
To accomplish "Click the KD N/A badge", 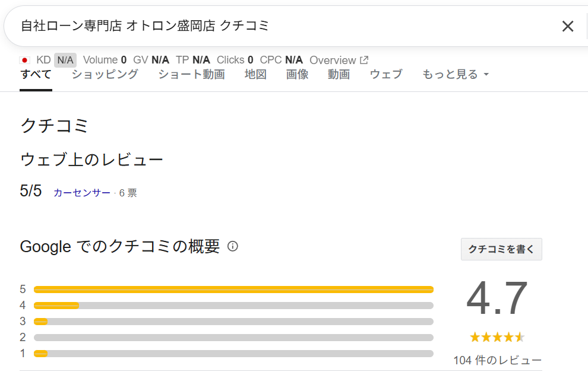I will [65, 60].
